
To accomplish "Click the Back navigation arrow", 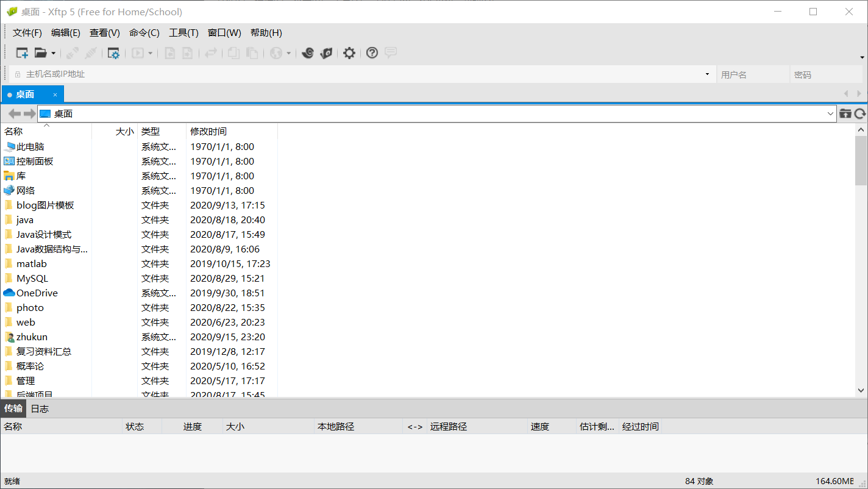I will pyautogui.click(x=15, y=113).
